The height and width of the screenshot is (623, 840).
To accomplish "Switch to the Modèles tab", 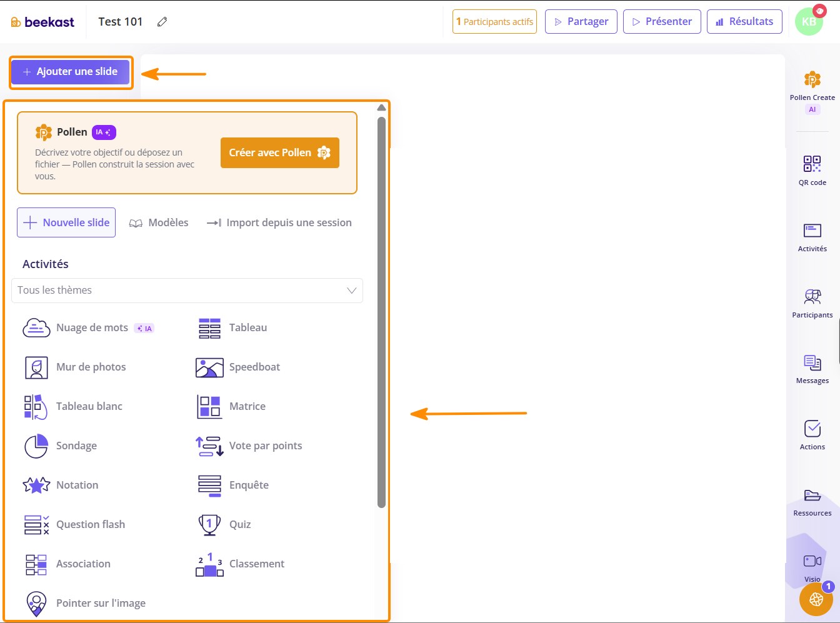I will (x=159, y=223).
